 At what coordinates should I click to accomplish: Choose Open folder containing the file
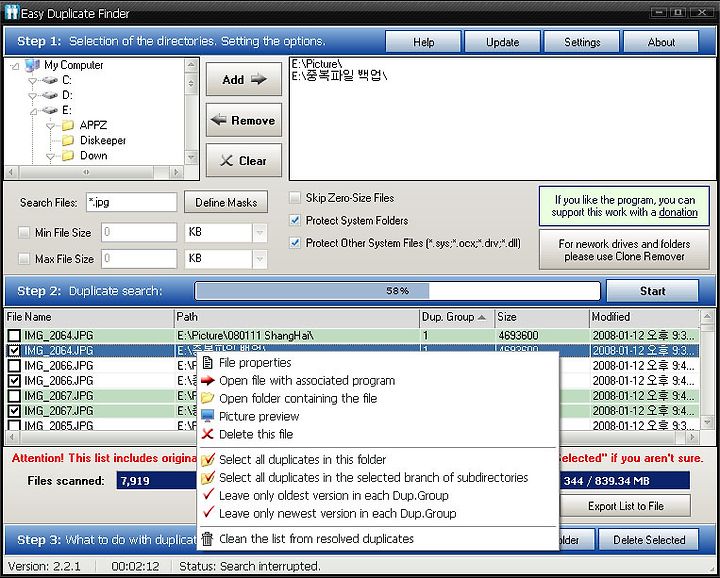(377, 398)
